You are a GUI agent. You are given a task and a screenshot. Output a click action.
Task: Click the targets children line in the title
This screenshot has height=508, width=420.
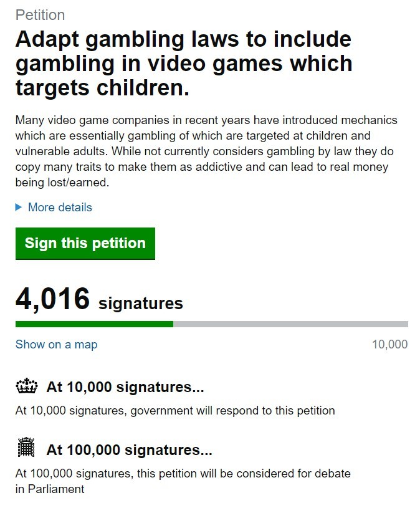(x=102, y=88)
